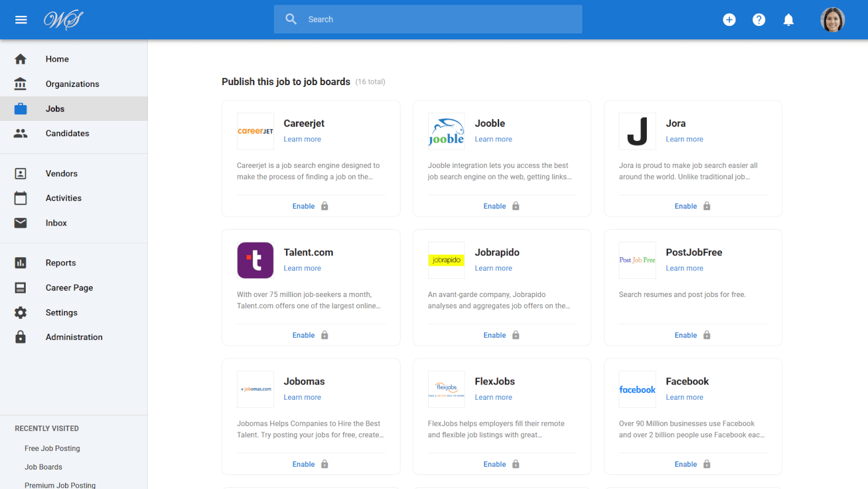Image resolution: width=868 pixels, height=489 pixels.
Task: Open Jobomas Learn more link
Action: point(303,397)
